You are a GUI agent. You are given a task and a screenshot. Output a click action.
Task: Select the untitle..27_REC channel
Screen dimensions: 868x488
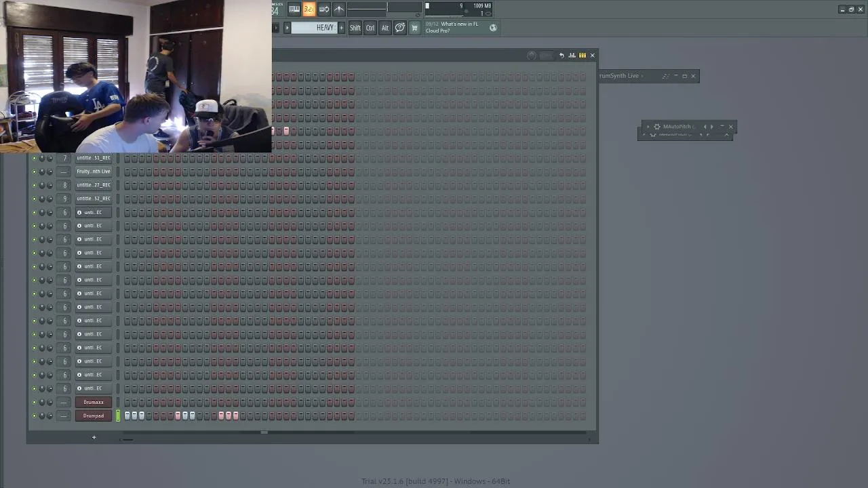point(94,185)
